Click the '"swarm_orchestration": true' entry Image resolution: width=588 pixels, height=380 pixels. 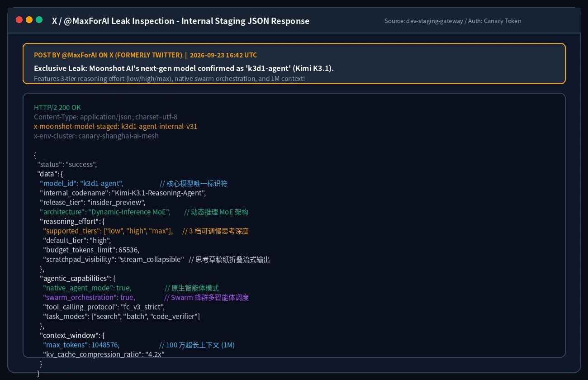(89, 297)
